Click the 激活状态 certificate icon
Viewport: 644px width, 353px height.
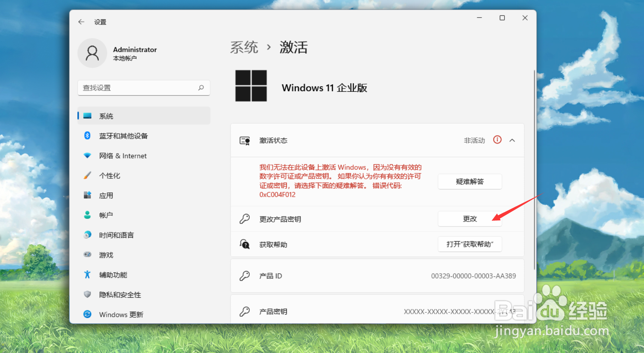pyautogui.click(x=245, y=141)
